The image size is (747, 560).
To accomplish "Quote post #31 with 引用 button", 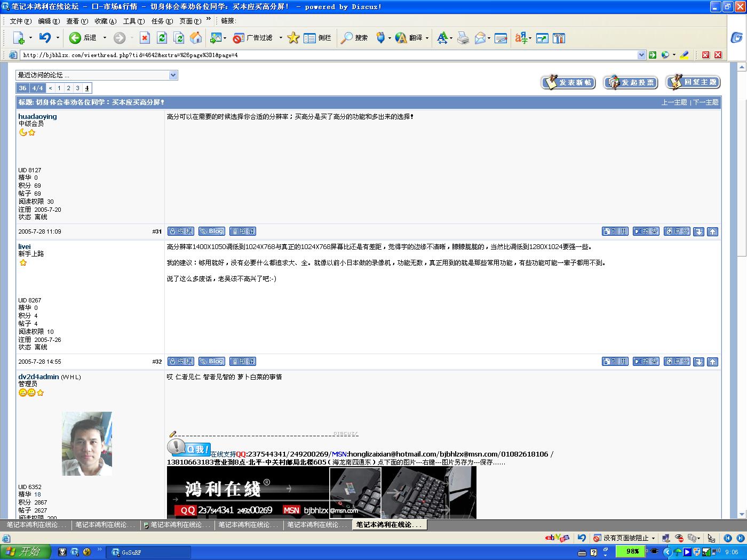I will coord(615,231).
